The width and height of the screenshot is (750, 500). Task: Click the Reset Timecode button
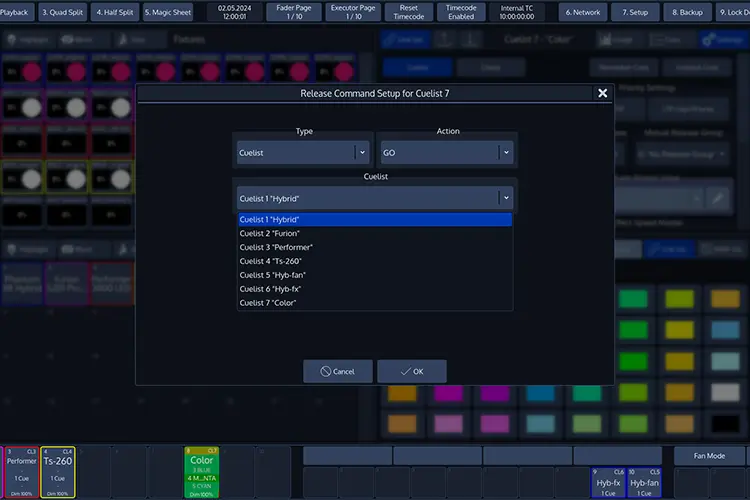point(408,12)
